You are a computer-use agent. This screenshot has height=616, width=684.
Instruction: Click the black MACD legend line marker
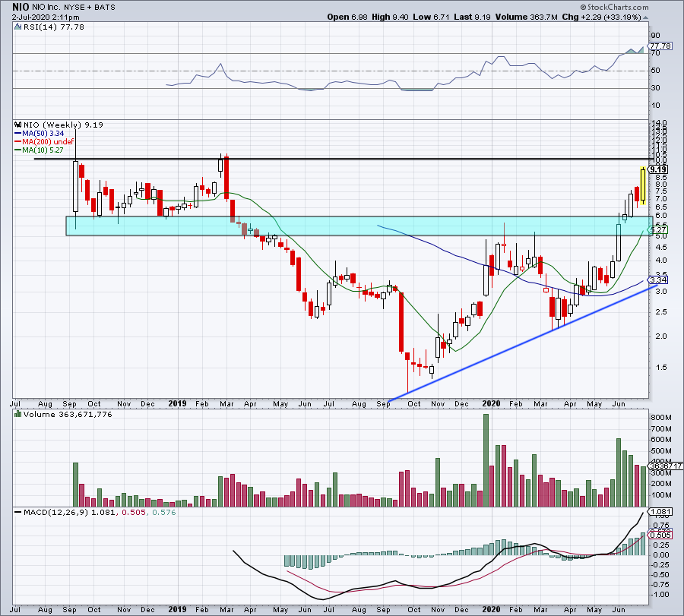coord(18,512)
